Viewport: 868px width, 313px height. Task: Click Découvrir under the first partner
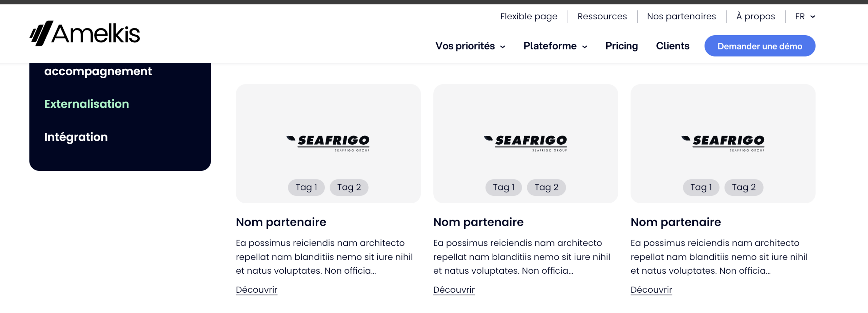[x=256, y=290]
